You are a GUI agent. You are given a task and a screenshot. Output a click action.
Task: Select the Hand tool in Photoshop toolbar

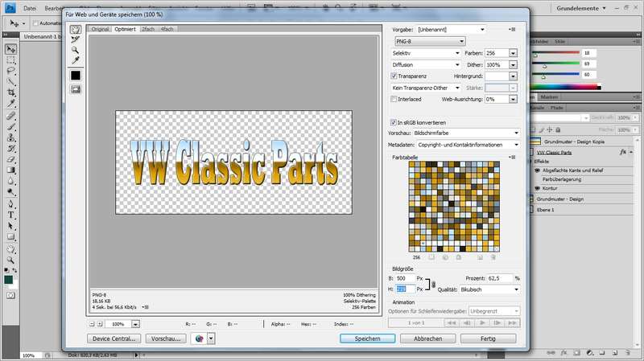tap(11, 249)
